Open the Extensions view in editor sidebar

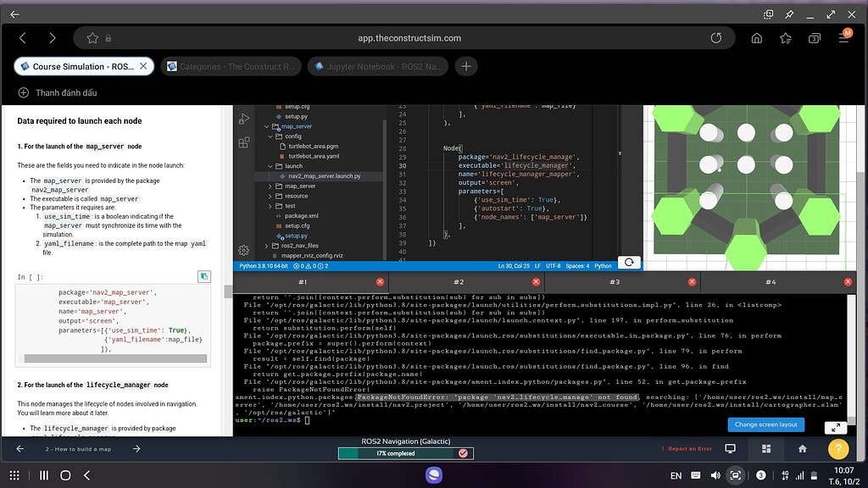pyautogui.click(x=244, y=144)
